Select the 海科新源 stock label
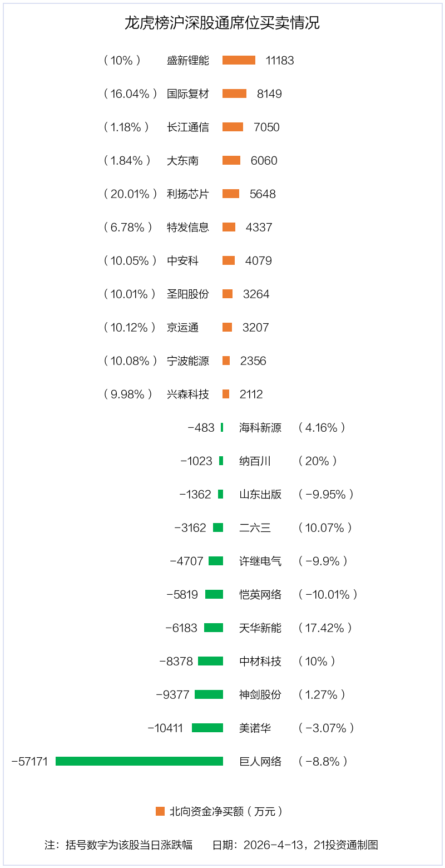The image size is (445, 868). click(x=260, y=427)
